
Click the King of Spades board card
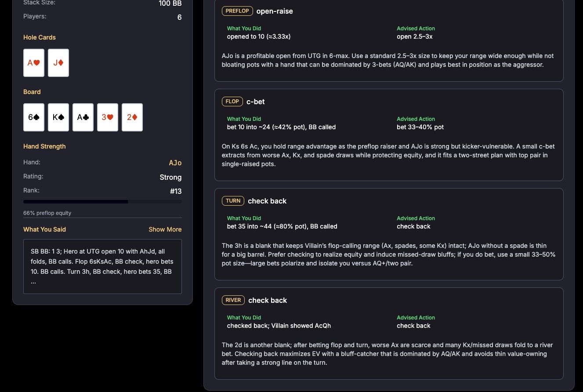coord(58,117)
